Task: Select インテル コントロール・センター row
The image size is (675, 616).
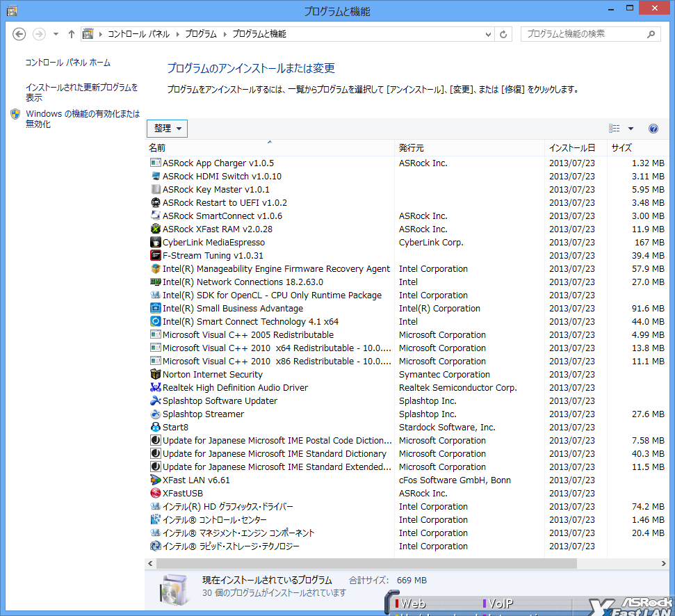Action: (407, 519)
